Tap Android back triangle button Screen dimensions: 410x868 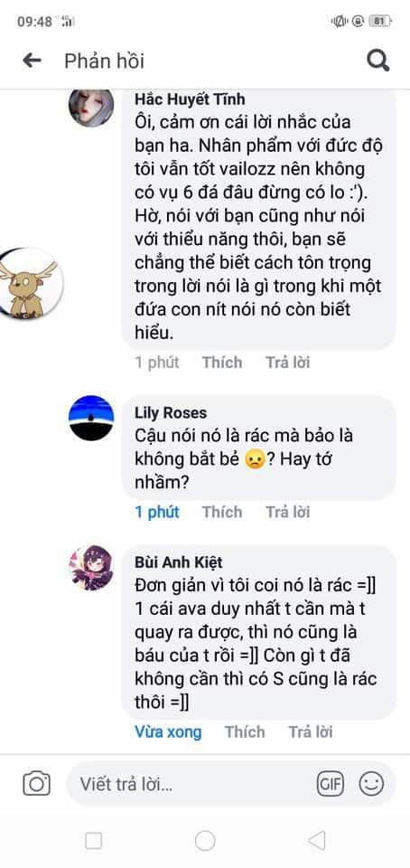coord(317,841)
